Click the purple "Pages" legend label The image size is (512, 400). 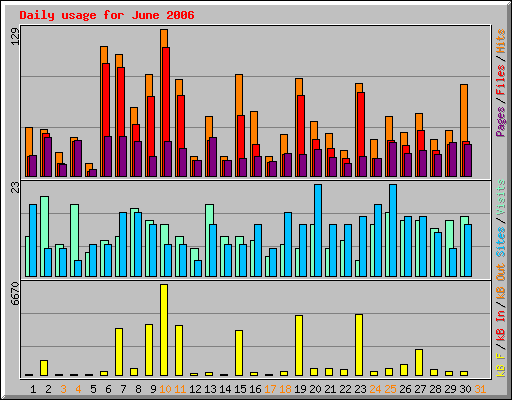[x=501, y=122]
